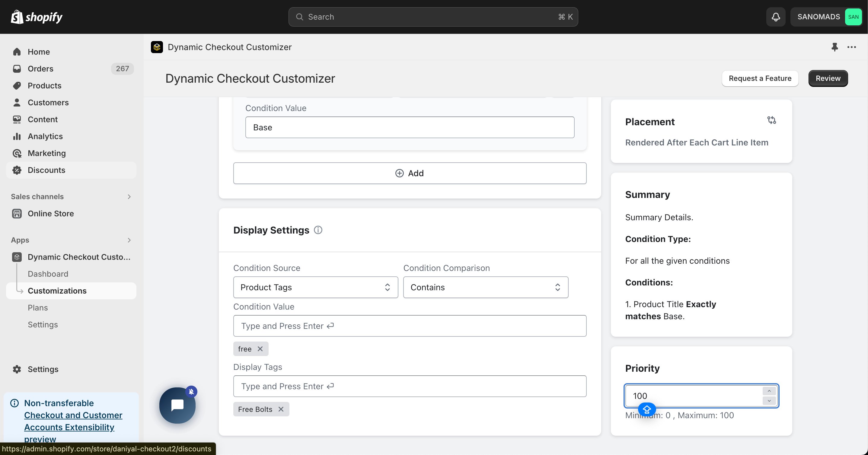Image resolution: width=868 pixels, height=455 pixels.
Task: Remove the Free Bolts tag
Action: click(x=281, y=409)
